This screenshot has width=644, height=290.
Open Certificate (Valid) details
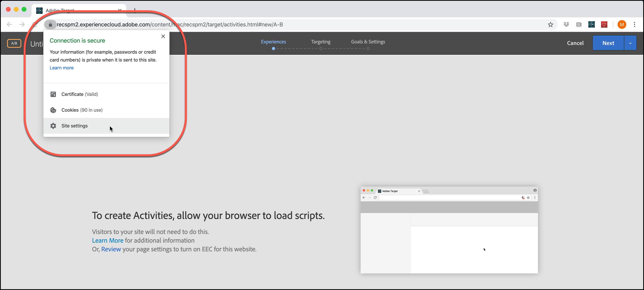pos(79,94)
